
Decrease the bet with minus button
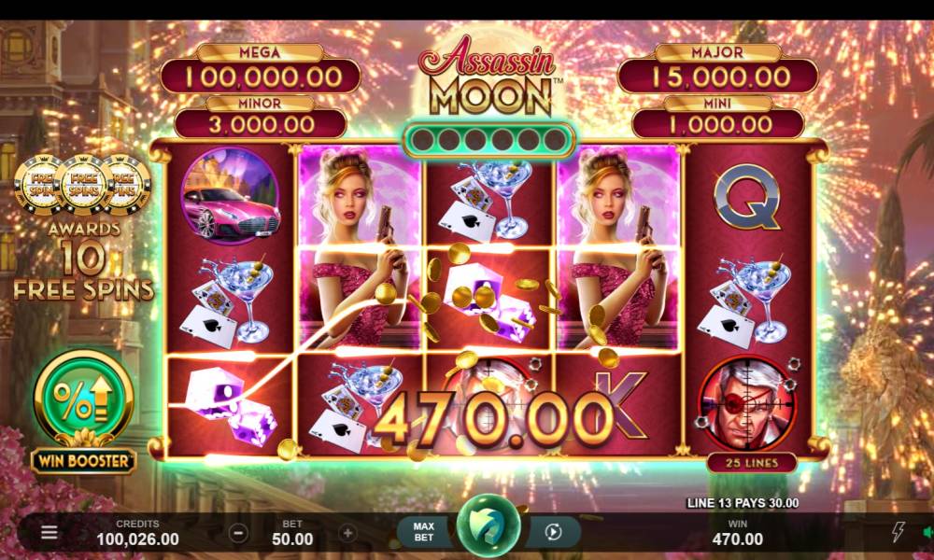tap(238, 533)
